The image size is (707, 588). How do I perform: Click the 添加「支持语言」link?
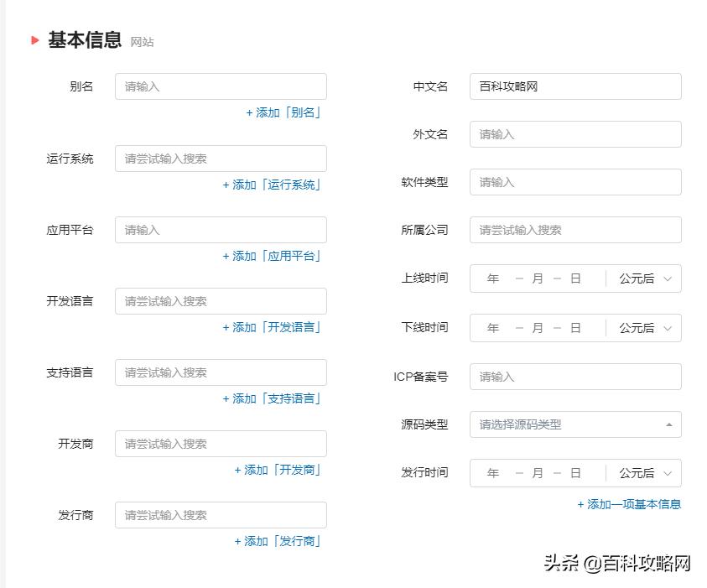coord(273,398)
